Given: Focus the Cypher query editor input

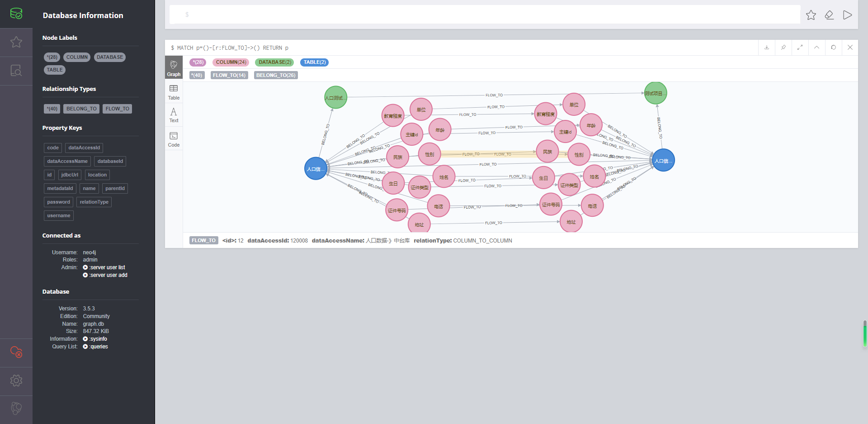Looking at the screenshot, I should (485, 14).
